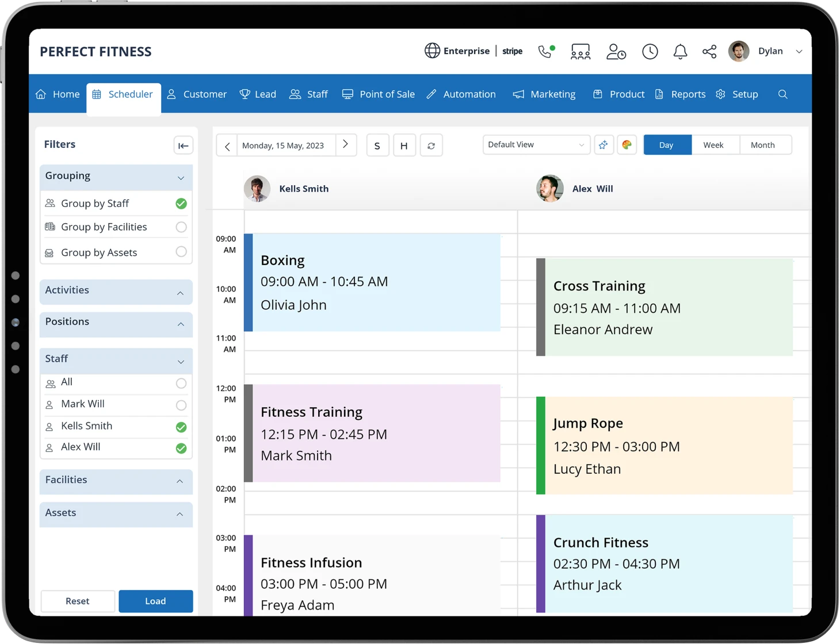Collapse the Filters panel arrow icon
Viewport: 840px width, 644px height.
[184, 145]
